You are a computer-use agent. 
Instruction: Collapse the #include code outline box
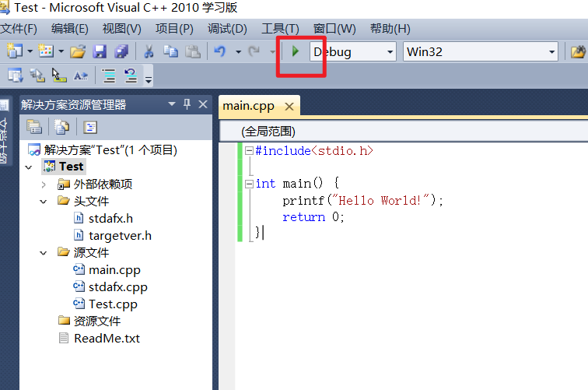tap(249, 150)
